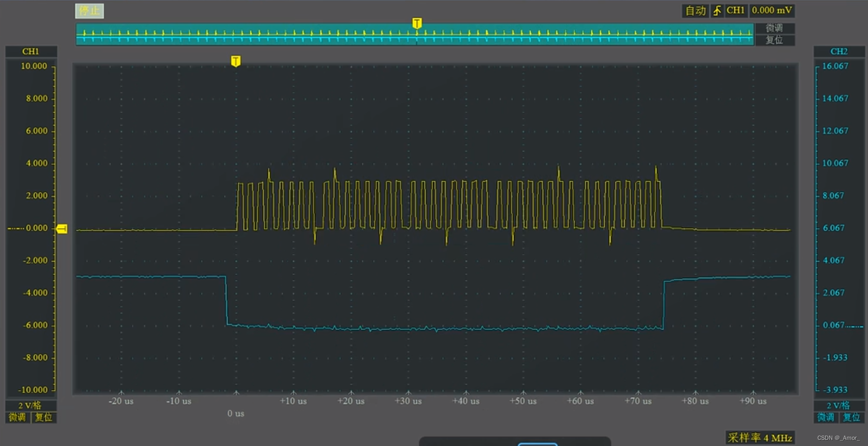
Task: Click the +60 us time axis label
Action: [581, 401]
